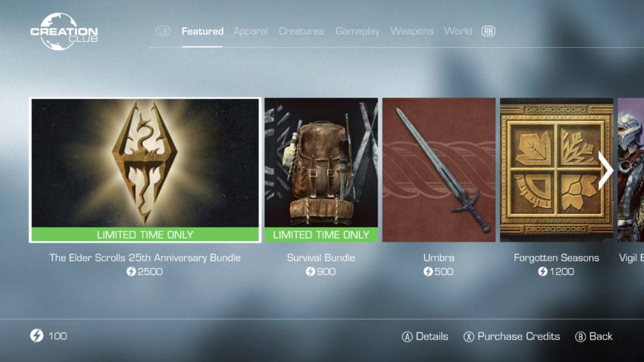Click the LB bumper icon

pos(163,31)
